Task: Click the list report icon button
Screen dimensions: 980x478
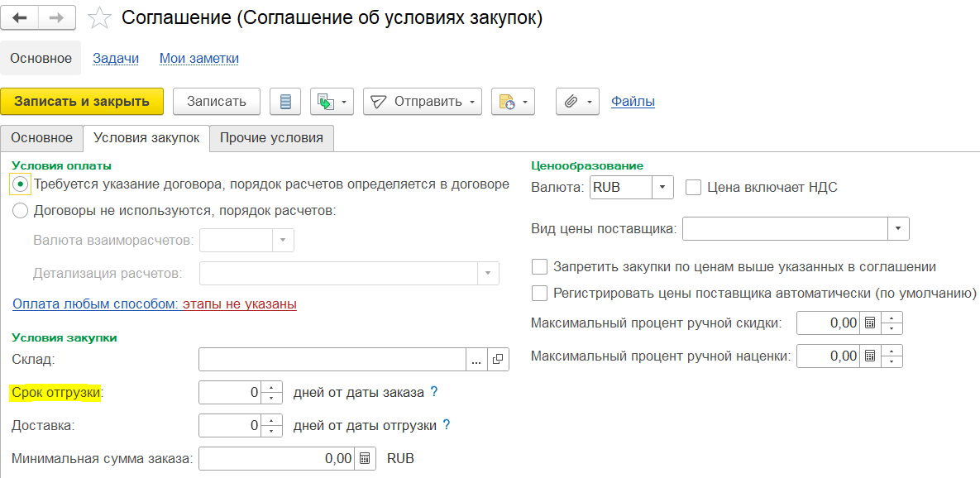Action: 286,102
